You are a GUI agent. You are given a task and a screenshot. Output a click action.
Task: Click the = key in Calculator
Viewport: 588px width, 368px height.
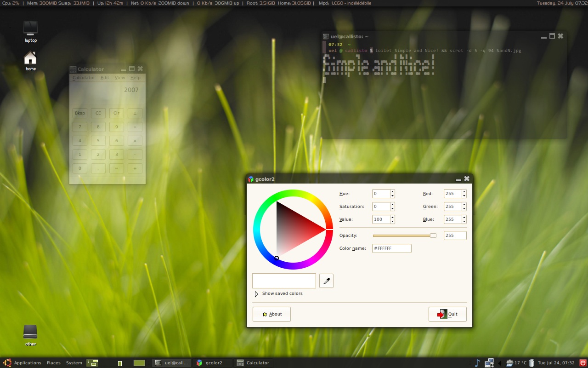pos(117,168)
